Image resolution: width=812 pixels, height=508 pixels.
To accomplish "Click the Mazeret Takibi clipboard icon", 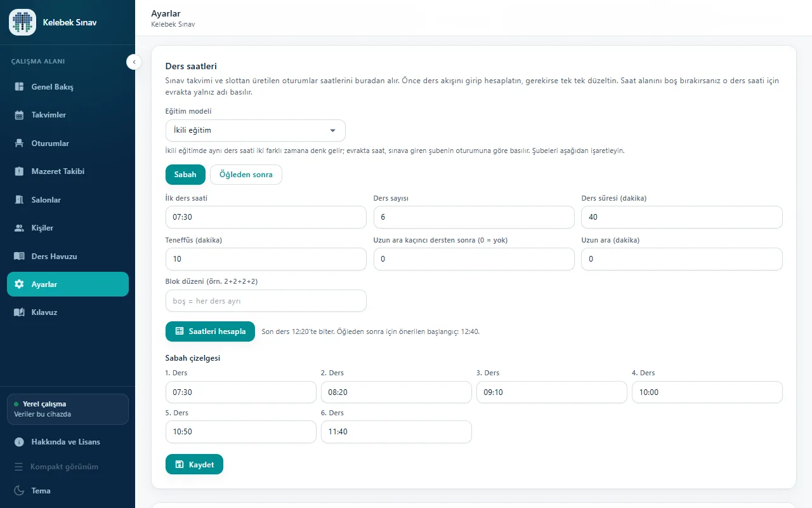I will pos(19,171).
